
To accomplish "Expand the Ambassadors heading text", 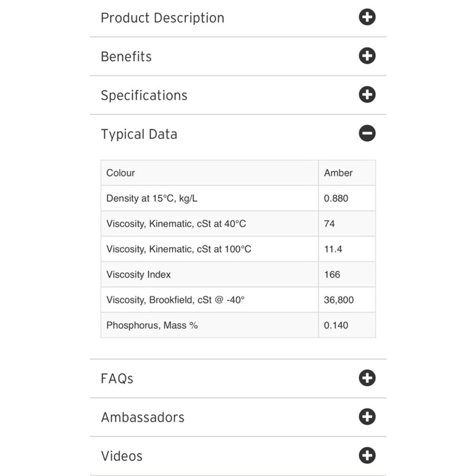I will (x=143, y=417).
